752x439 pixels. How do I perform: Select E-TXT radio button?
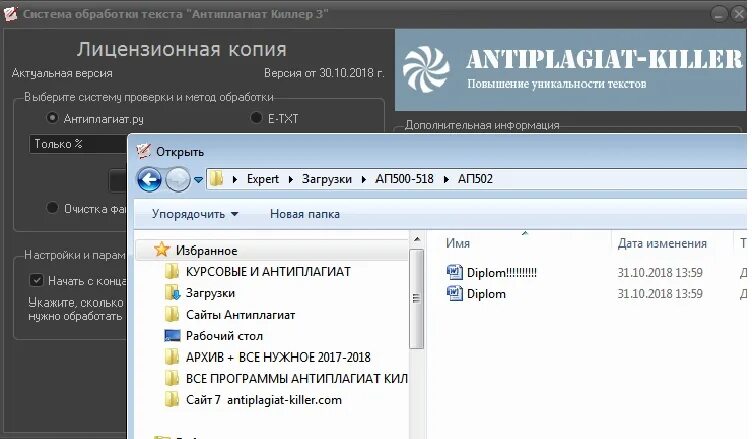point(256,118)
